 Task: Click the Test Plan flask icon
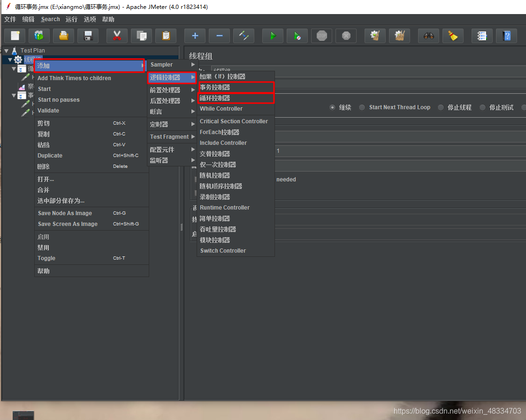15,51
